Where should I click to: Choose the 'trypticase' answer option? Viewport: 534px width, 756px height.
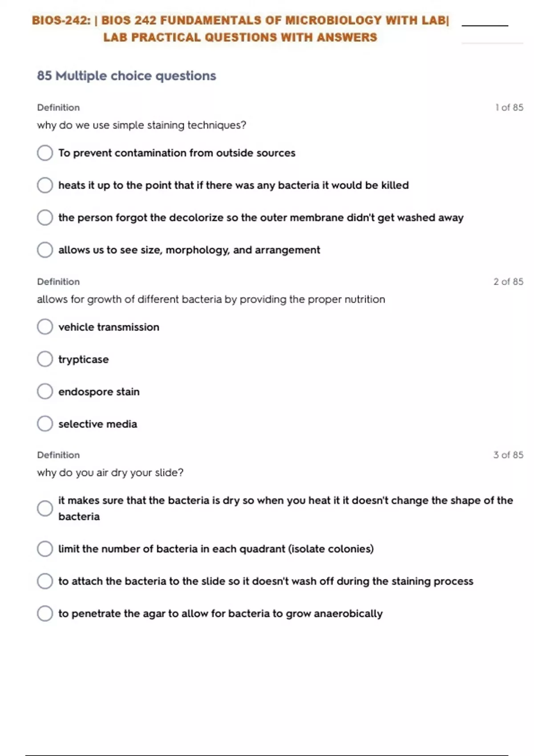[45, 359]
